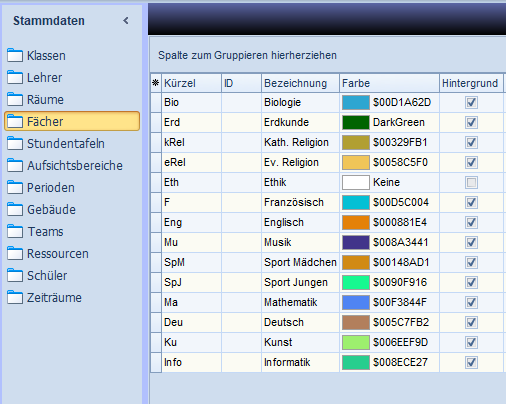Uncheck Hintergrund for Biologie
506x404 pixels.
pos(471,102)
